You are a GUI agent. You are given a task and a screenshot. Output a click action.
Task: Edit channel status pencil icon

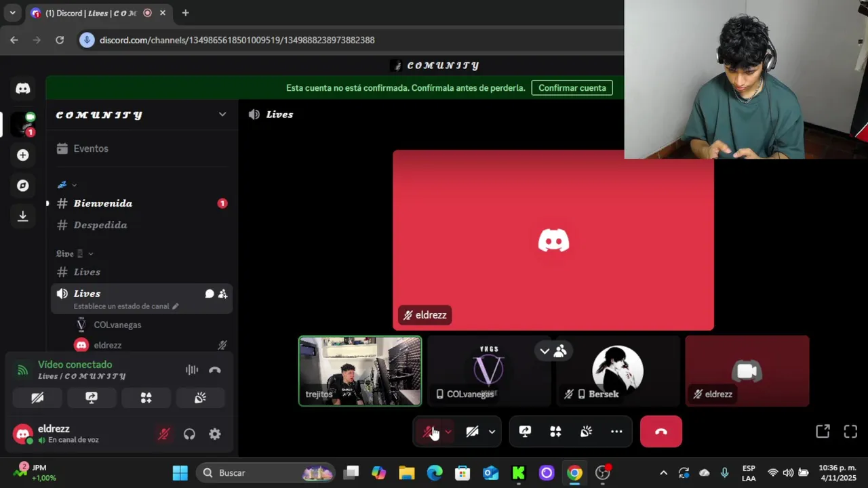click(175, 306)
